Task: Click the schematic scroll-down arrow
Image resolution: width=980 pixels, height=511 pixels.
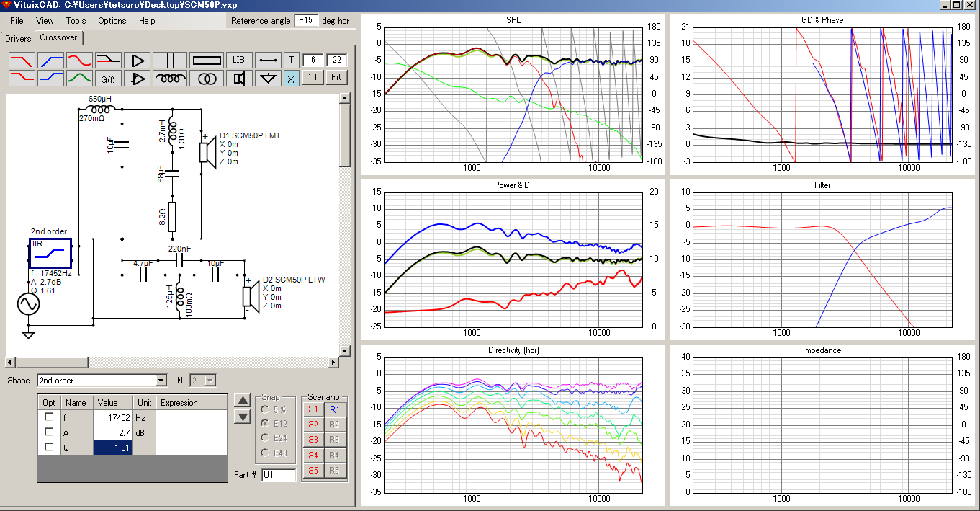Action: click(344, 350)
